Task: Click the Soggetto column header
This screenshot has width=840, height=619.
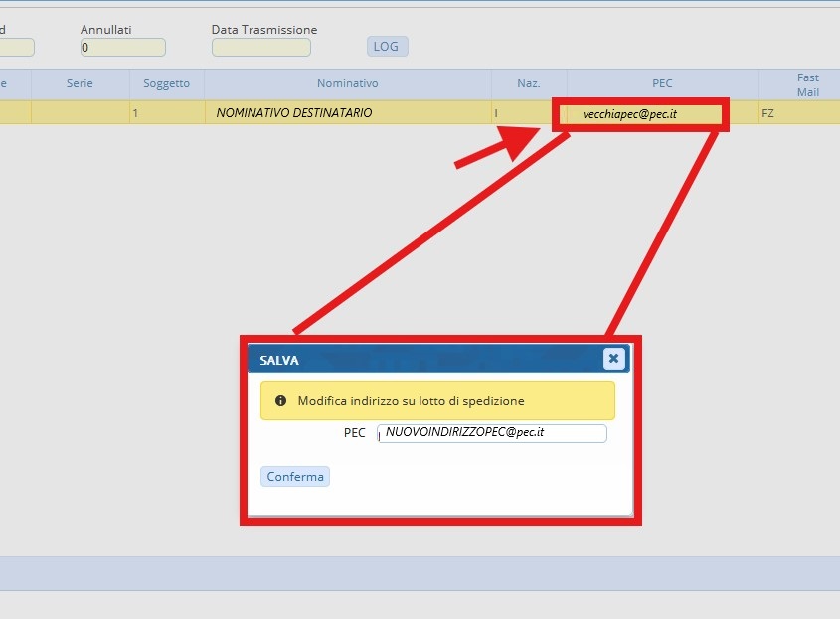Action: tap(166, 83)
